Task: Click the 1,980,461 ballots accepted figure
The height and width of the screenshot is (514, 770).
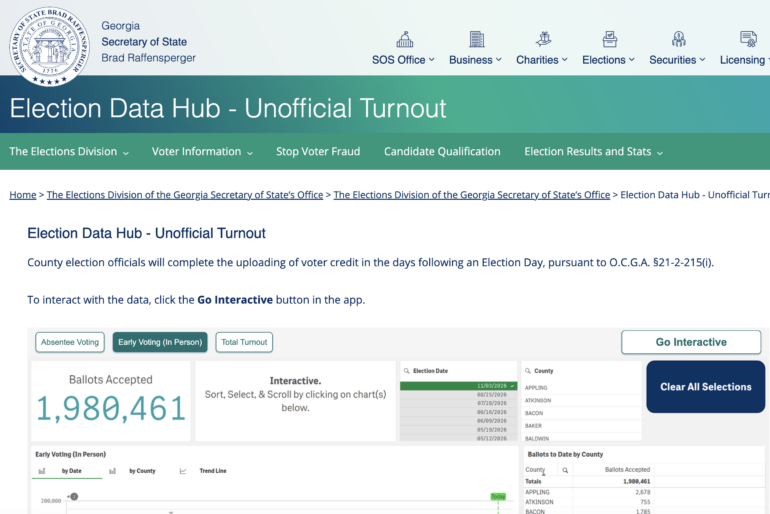Action: coord(111,408)
